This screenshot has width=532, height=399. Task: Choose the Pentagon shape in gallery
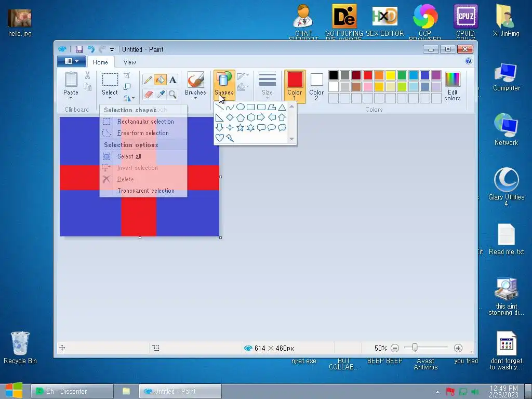(x=240, y=117)
